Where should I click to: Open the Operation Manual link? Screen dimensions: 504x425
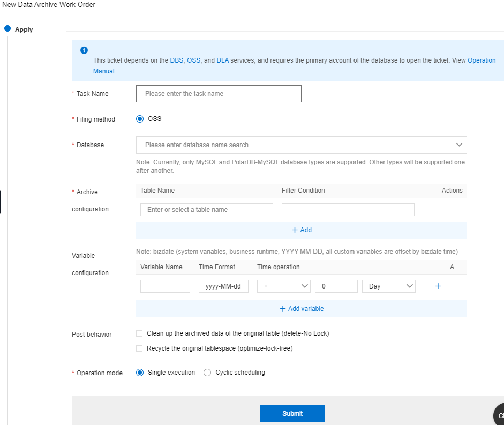tap(482, 60)
